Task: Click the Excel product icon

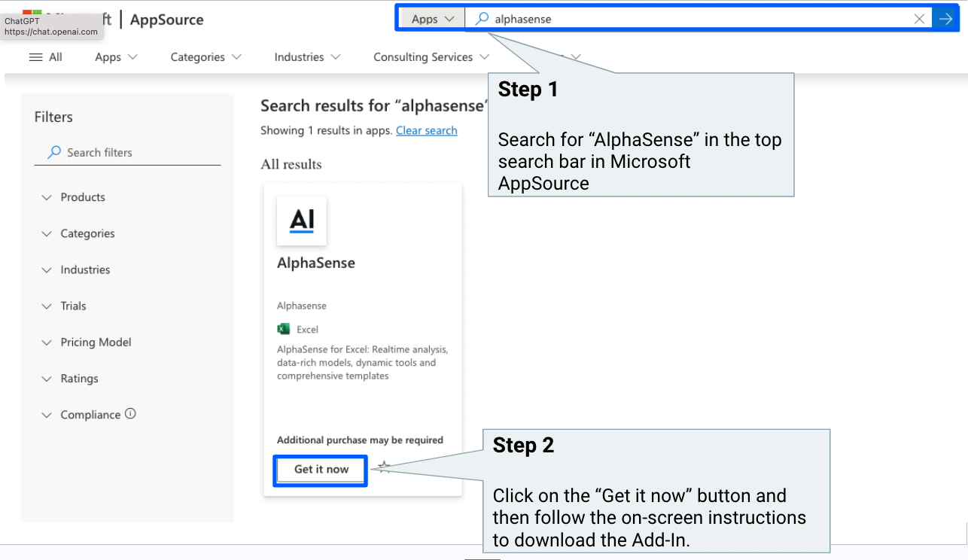Action: coord(284,329)
